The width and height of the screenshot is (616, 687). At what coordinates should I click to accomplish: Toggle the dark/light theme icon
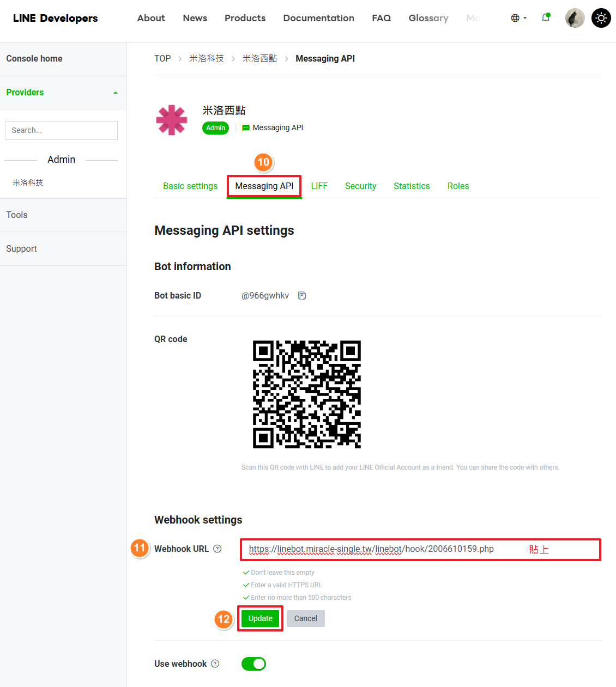point(601,18)
